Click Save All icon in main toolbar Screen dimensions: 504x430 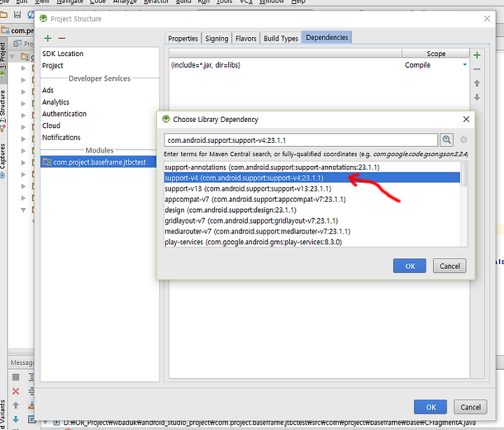pos(17,15)
